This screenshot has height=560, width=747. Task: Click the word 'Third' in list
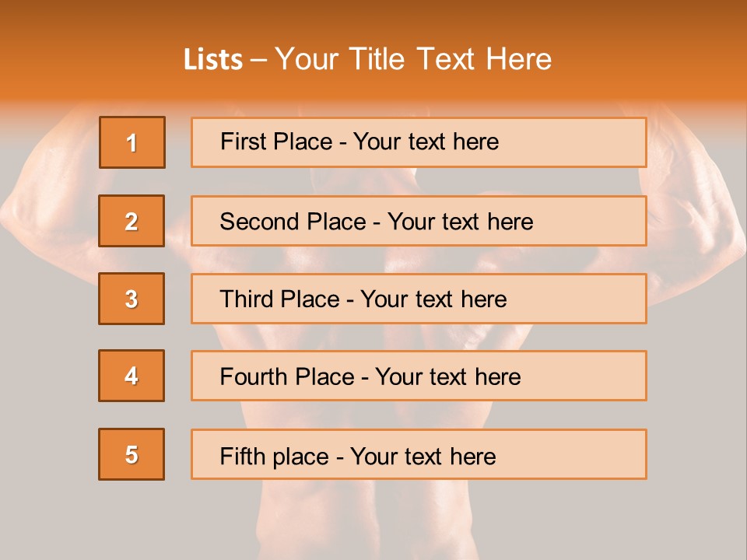247,299
